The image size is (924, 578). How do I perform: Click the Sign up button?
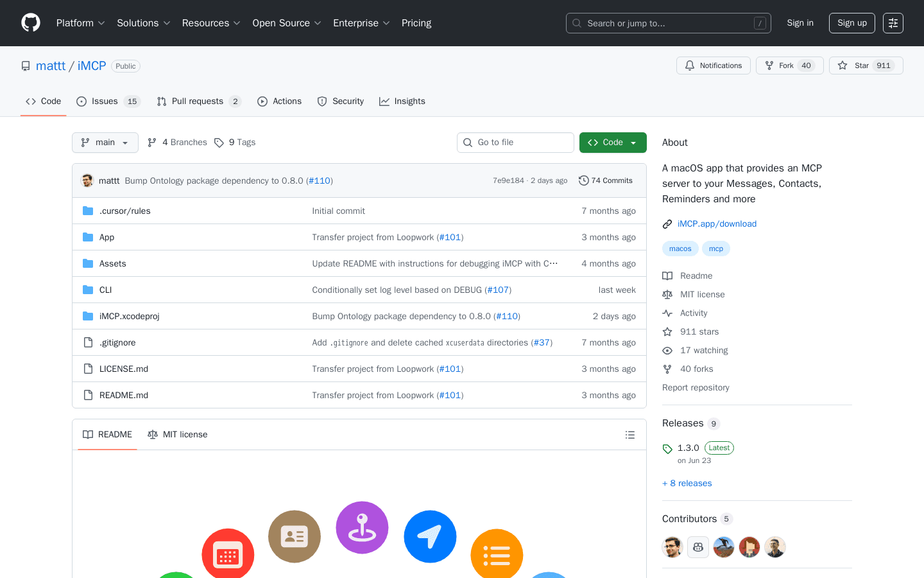point(851,22)
